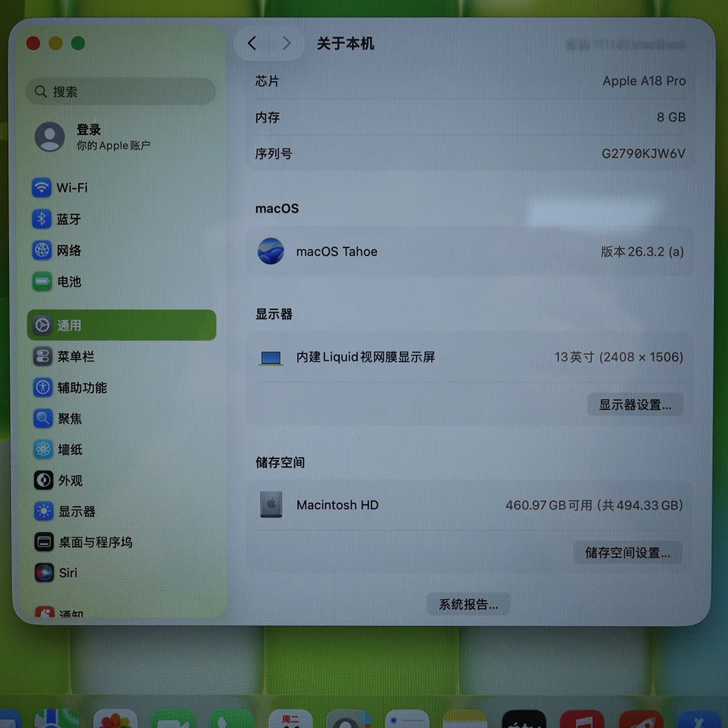Open Maps from the Dock

[57, 719]
